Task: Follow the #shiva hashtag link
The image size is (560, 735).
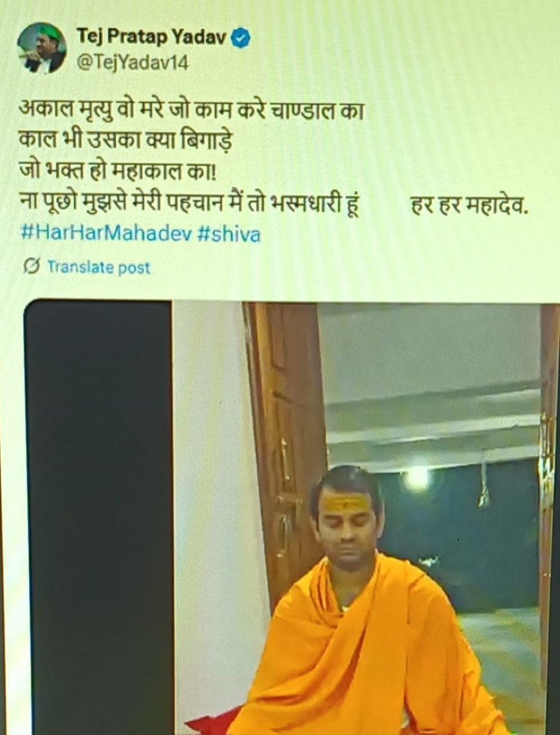Action: tap(229, 234)
